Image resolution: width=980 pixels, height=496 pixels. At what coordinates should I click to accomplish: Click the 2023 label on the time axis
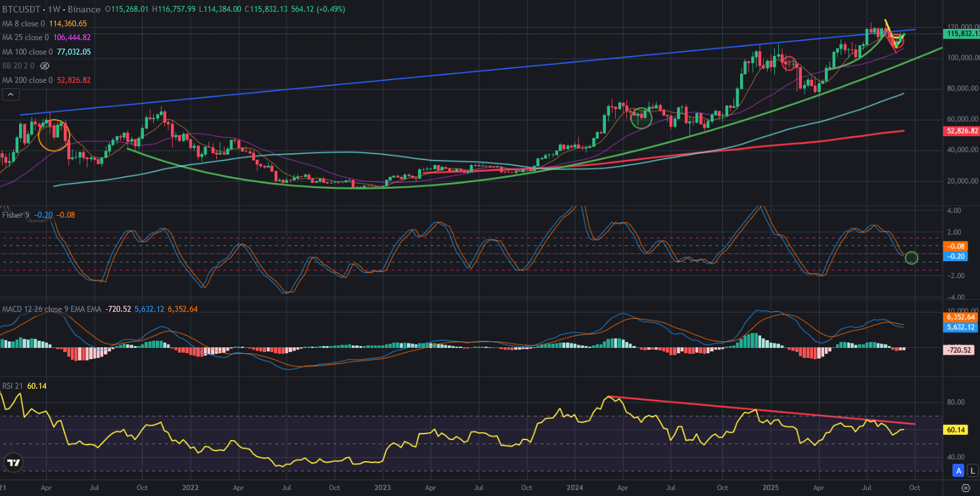pos(383,488)
